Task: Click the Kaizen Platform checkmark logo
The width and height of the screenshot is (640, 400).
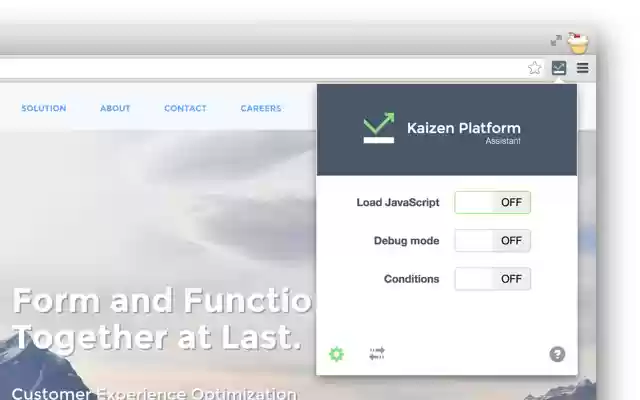Action: click(x=379, y=128)
